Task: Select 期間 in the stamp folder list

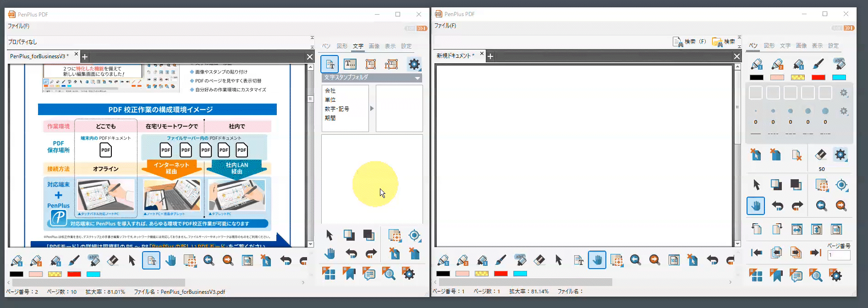Action: pos(330,118)
